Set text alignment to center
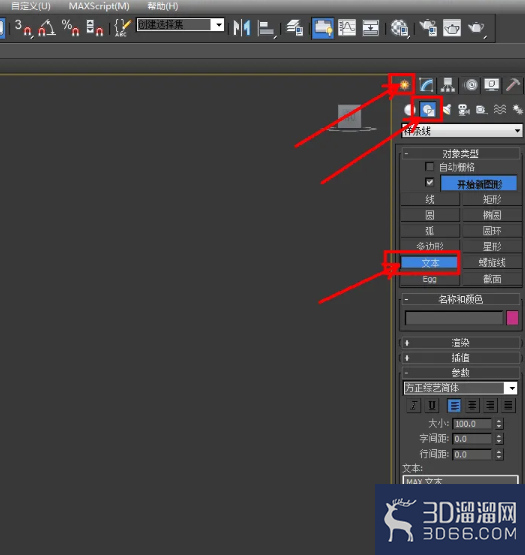 tap(472, 405)
